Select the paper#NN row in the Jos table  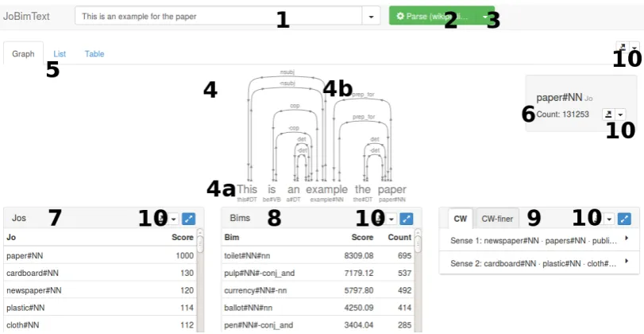point(100,256)
